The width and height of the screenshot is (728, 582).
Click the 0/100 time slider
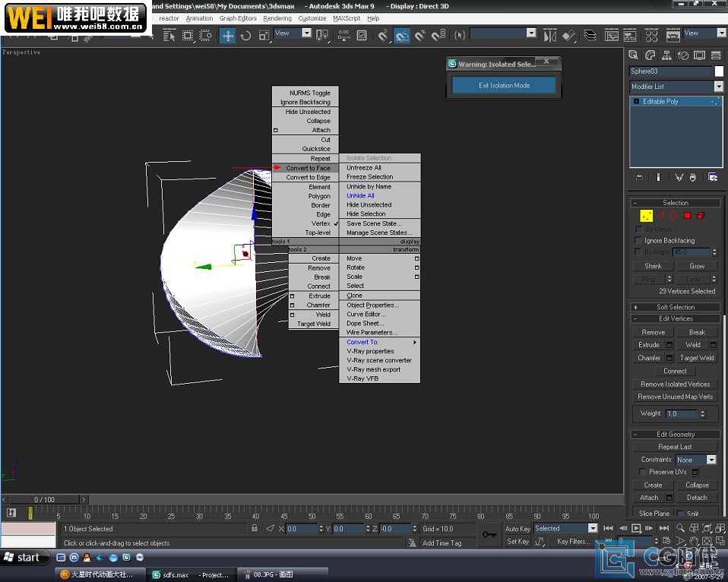[x=45, y=499]
